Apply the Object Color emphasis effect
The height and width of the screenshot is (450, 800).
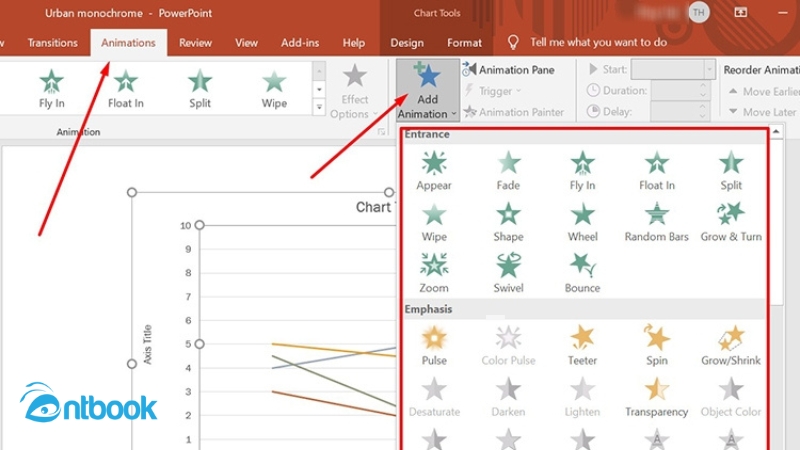[731, 397]
